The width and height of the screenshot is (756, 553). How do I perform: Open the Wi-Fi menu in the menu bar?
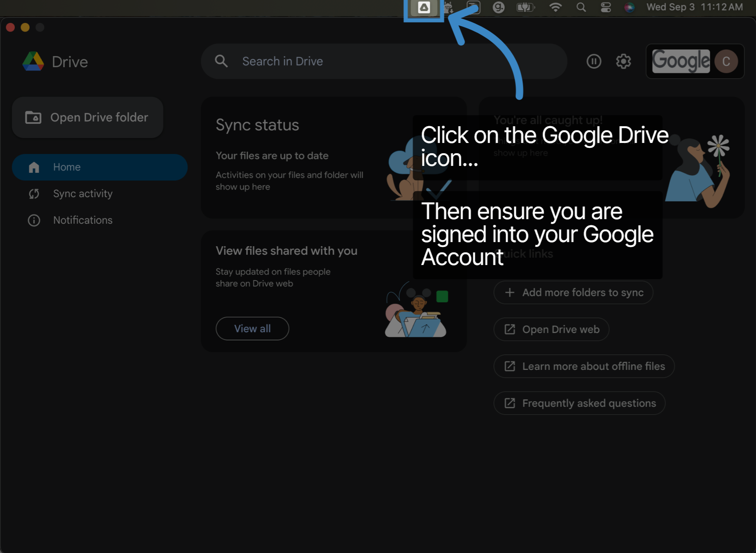point(555,7)
